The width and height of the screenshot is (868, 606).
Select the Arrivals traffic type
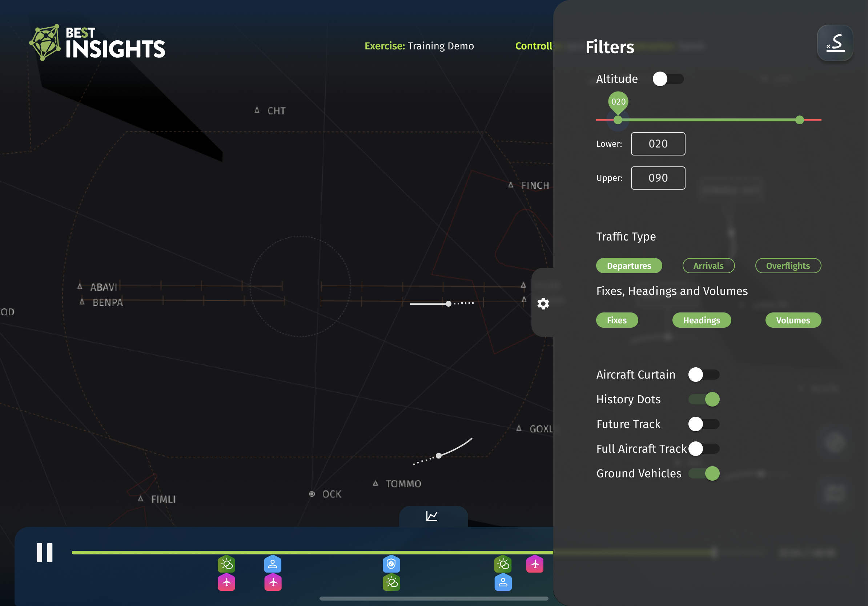pos(708,266)
